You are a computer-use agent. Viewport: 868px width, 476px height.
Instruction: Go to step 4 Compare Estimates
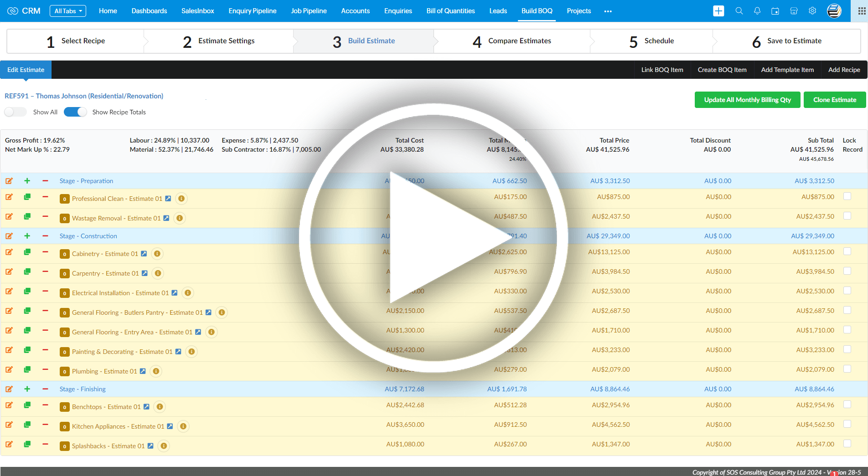click(512, 41)
